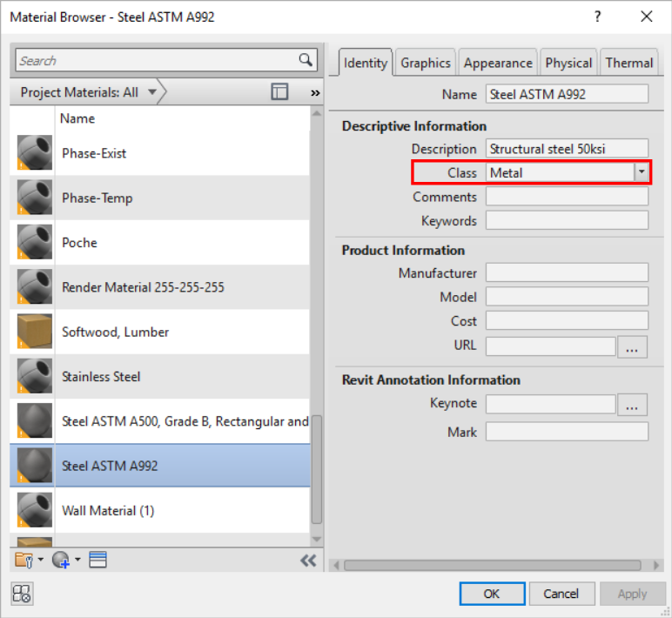Viewport: 672px width, 618px height.
Task: Expand the Class dropdown arrow
Action: point(642,172)
